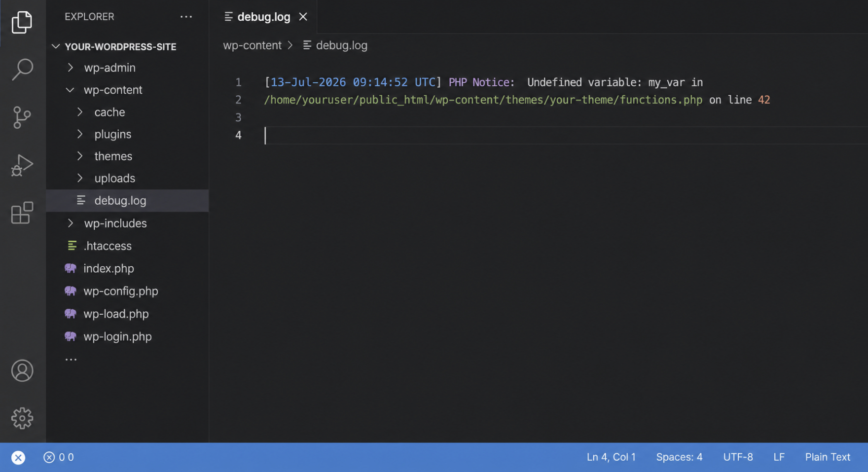The width and height of the screenshot is (868, 472).
Task: Change encoding via UTF-8 status item
Action: pyautogui.click(x=738, y=457)
